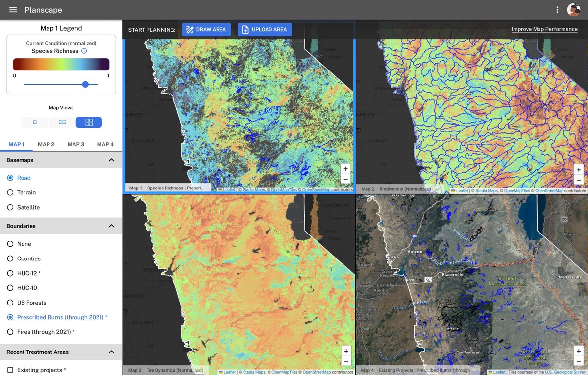This screenshot has width=588, height=375.
Task: Select the four-map grid view layout
Action: 89,122
